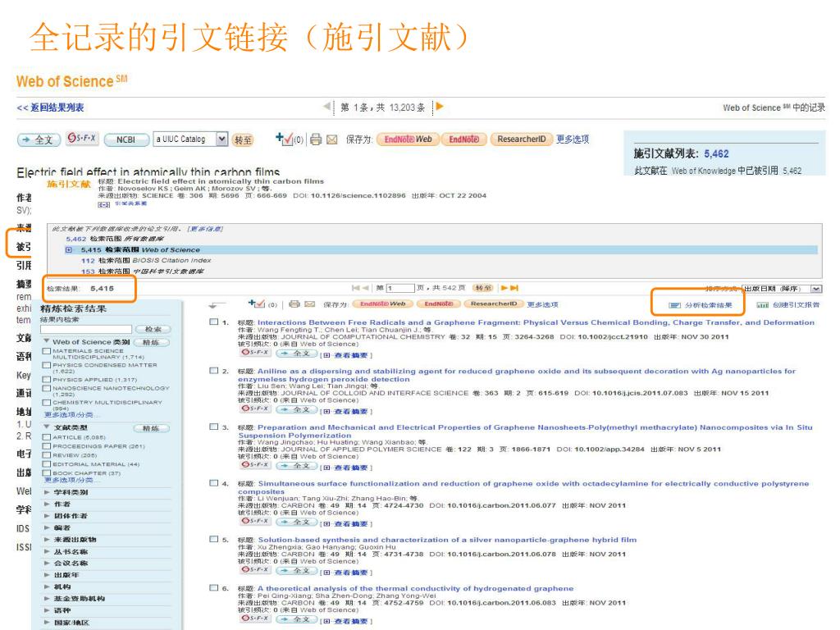Screen dimensions: 840x630
Task: Check ARTICLE document type filter
Action: [47, 437]
